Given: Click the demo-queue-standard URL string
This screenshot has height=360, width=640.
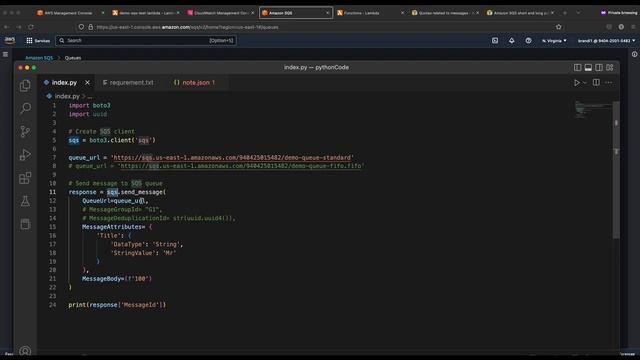Looking at the screenshot, I should 232,158.
